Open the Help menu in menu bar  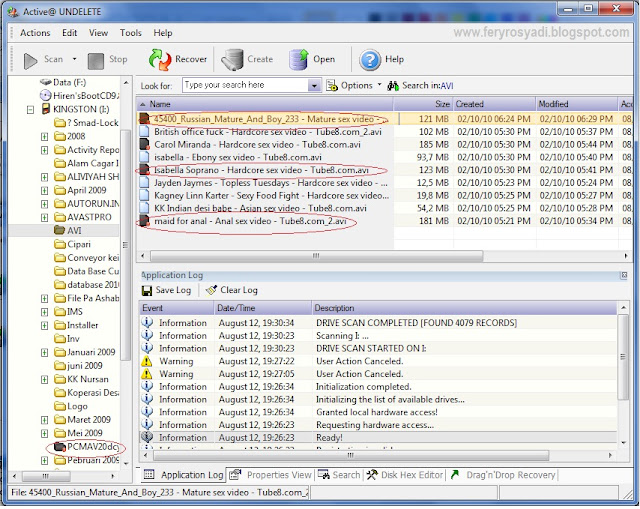click(x=162, y=33)
